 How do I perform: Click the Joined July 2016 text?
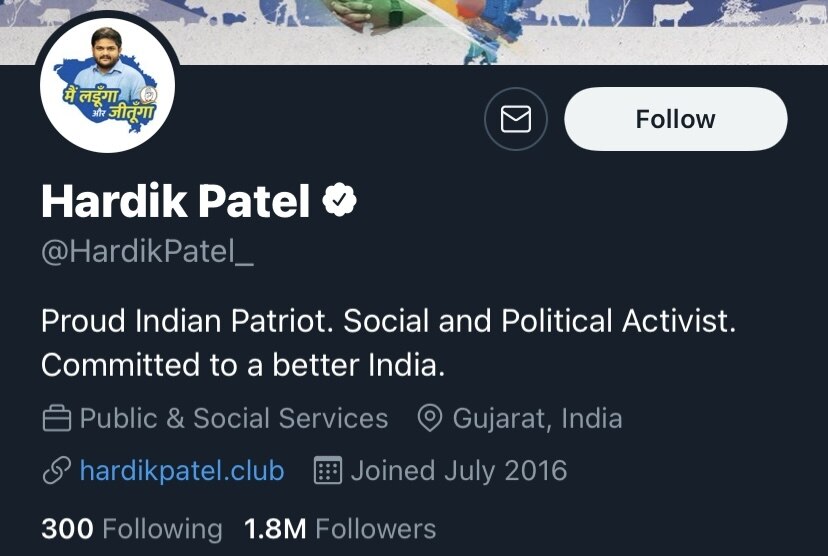(458, 471)
